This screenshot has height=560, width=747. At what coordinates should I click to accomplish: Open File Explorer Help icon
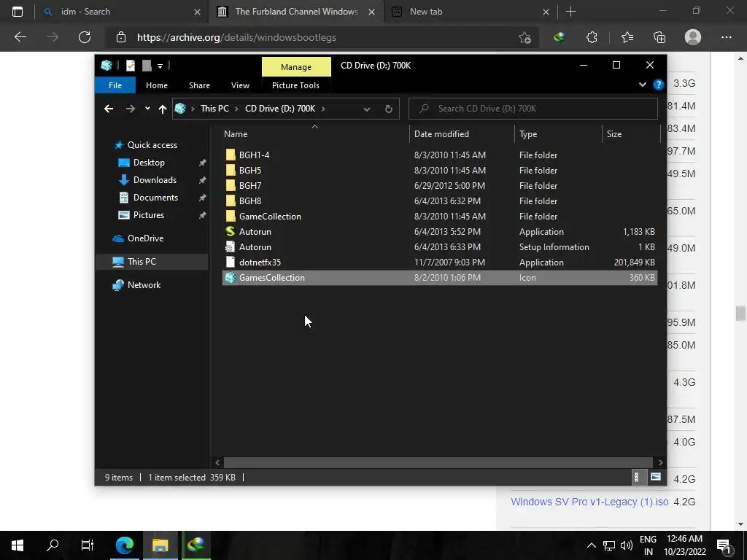(x=659, y=85)
